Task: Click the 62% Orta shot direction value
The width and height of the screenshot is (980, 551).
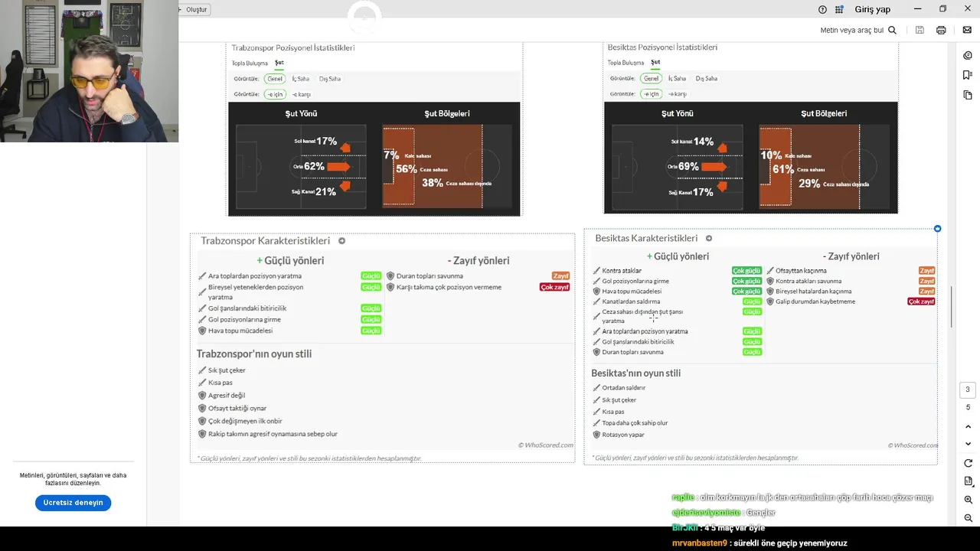Action: 314,166
